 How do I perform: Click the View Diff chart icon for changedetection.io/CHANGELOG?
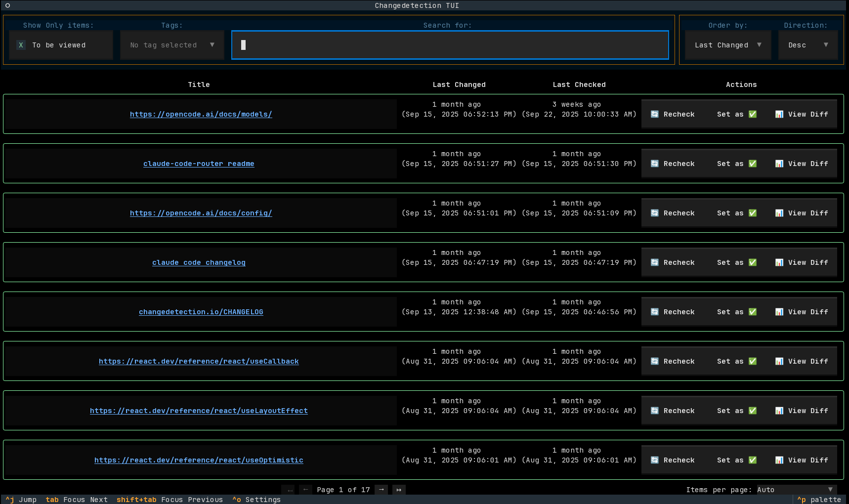(779, 312)
